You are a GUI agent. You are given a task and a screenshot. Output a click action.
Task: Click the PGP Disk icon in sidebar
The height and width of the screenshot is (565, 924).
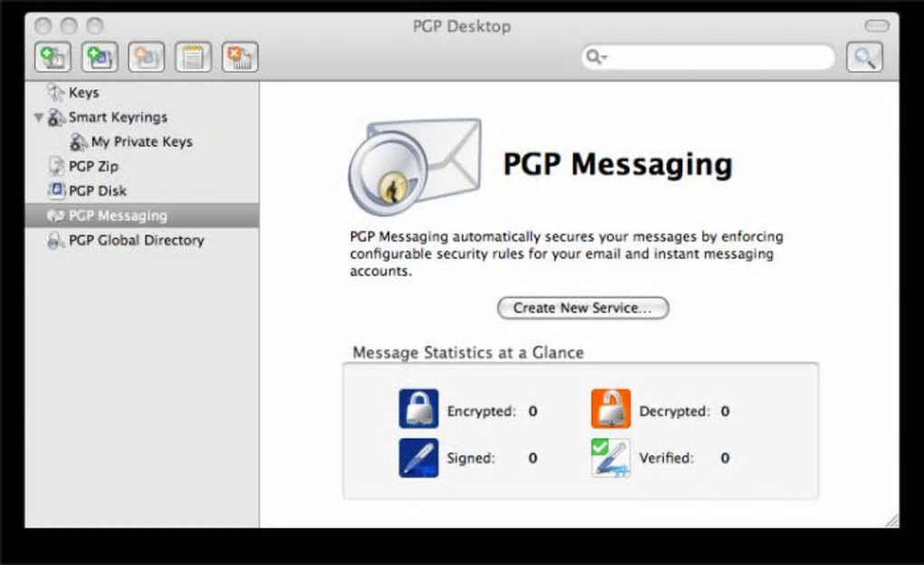click(56, 190)
